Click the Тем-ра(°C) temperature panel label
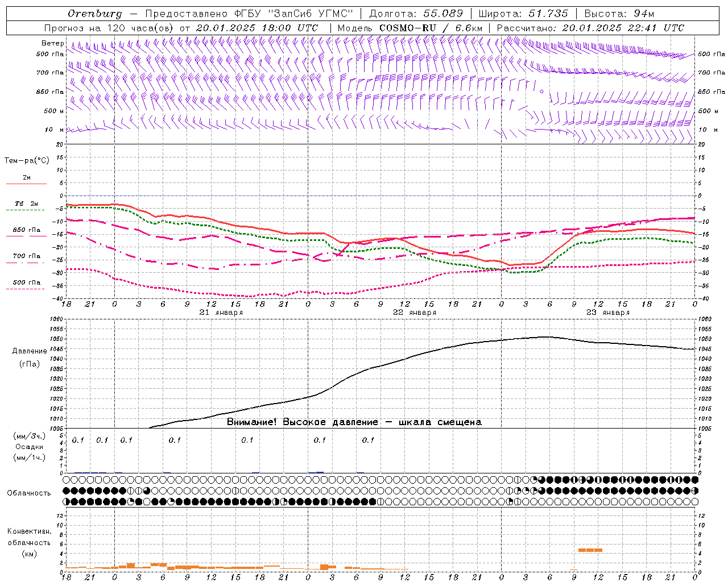Viewport: 728px width, 582px height. click(x=27, y=161)
